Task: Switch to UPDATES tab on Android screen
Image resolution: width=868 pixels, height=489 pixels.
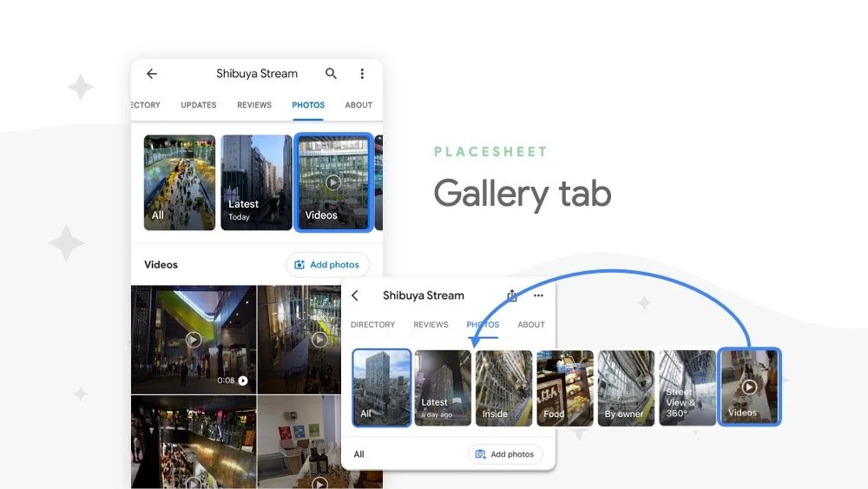Action: (x=198, y=105)
